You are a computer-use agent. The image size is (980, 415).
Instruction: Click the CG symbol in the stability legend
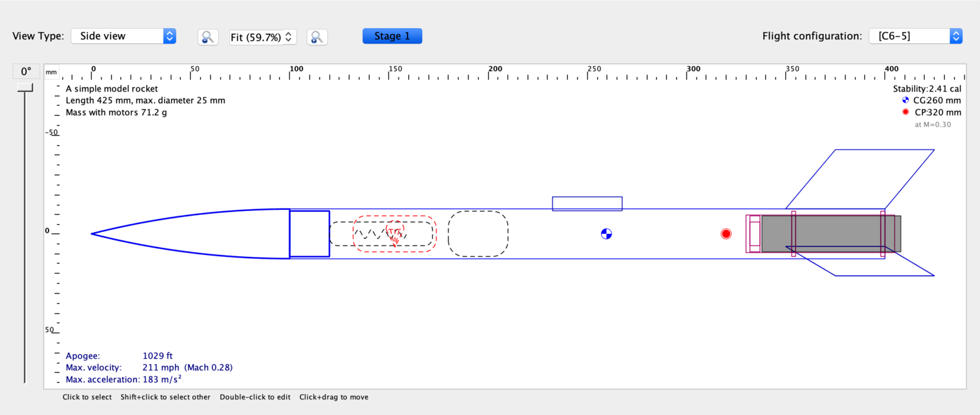point(905,100)
